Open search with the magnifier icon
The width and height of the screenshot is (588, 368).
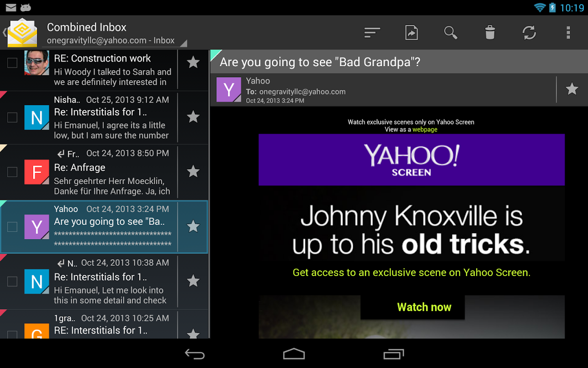coord(450,33)
